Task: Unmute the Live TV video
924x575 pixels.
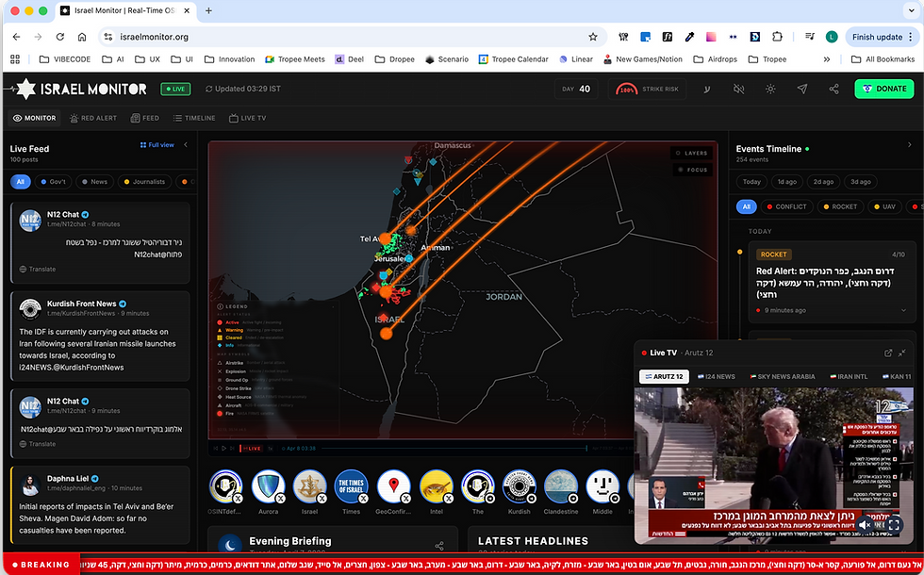Action: tap(866, 524)
